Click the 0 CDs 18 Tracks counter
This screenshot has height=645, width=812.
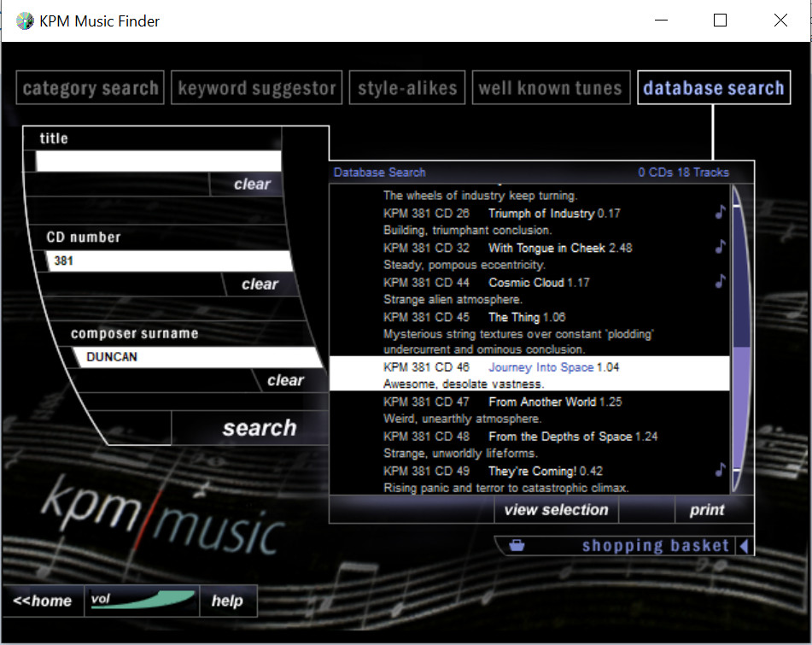683,173
